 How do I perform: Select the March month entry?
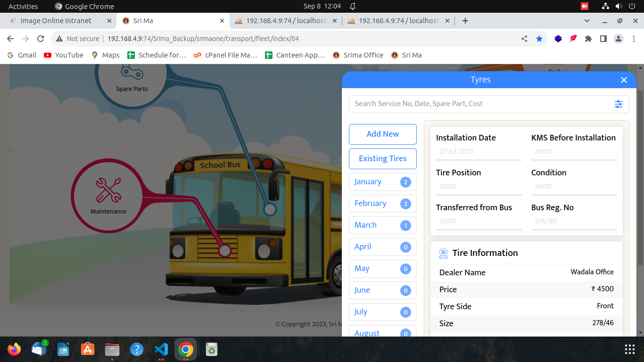click(383, 225)
